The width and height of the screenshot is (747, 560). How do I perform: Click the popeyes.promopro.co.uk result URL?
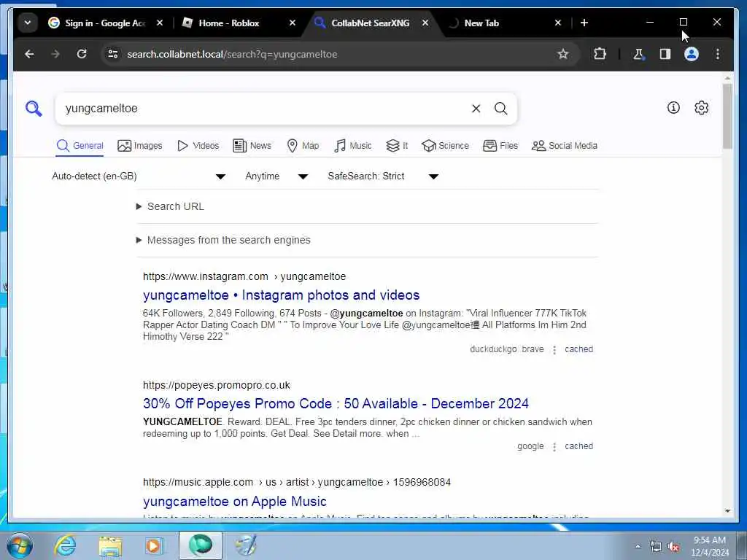tap(216, 385)
